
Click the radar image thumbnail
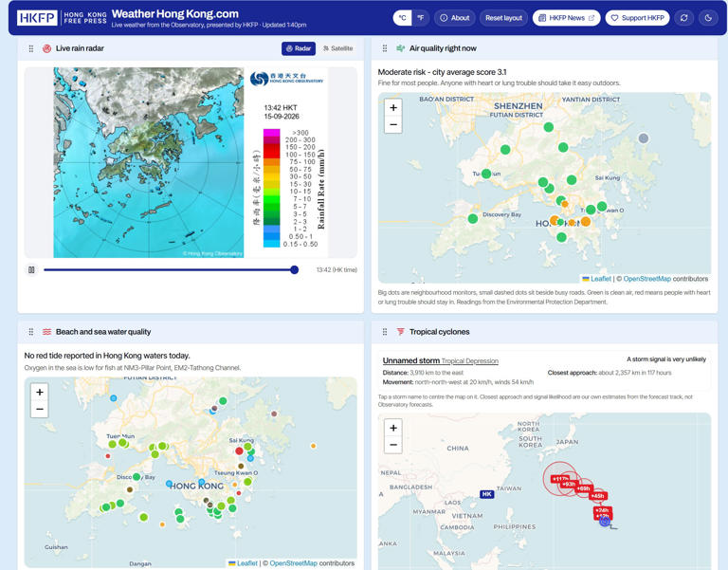(x=191, y=162)
